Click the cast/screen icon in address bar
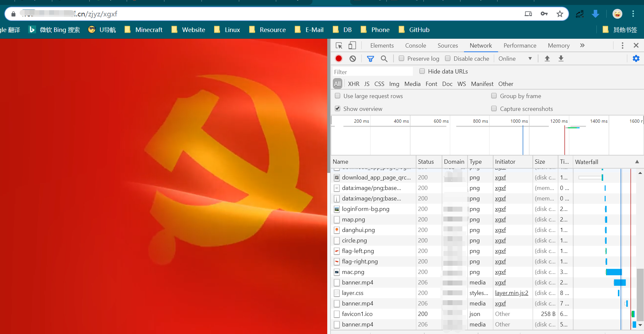The height and width of the screenshot is (334, 644). [x=528, y=14]
